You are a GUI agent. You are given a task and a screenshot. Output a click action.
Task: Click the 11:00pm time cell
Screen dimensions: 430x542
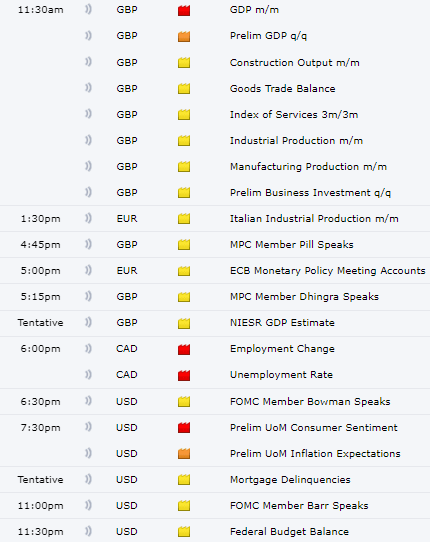[40, 506]
